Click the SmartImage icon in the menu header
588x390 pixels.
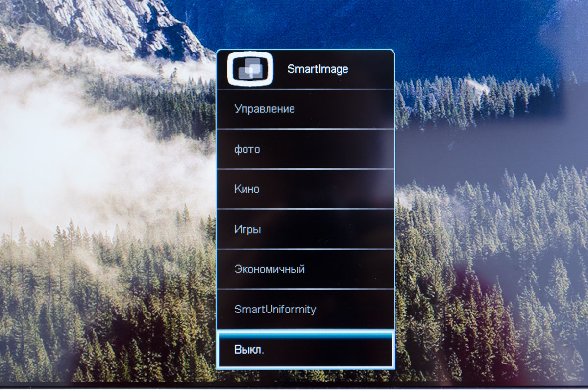click(249, 69)
